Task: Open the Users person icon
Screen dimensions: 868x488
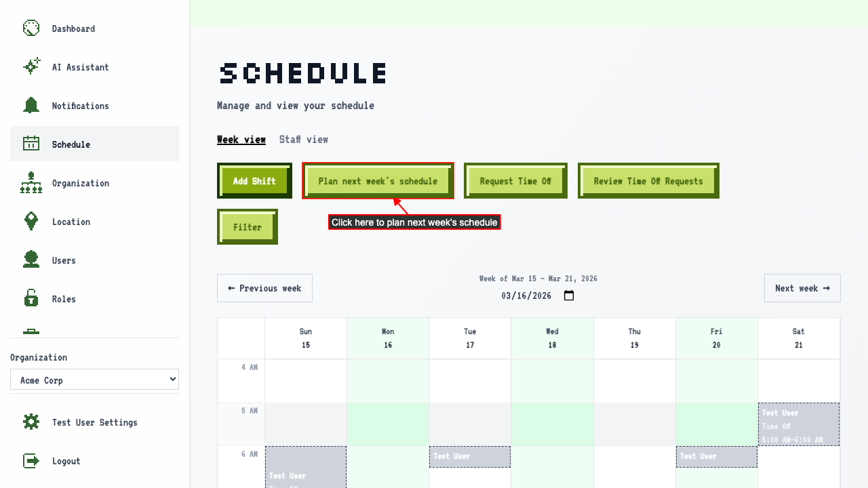Action: [31, 260]
